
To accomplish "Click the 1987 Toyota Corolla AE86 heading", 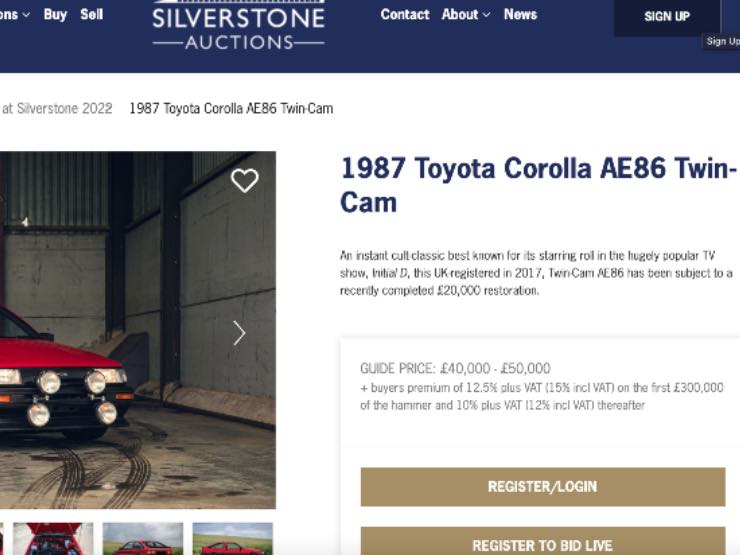I will (x=538, y=184).
